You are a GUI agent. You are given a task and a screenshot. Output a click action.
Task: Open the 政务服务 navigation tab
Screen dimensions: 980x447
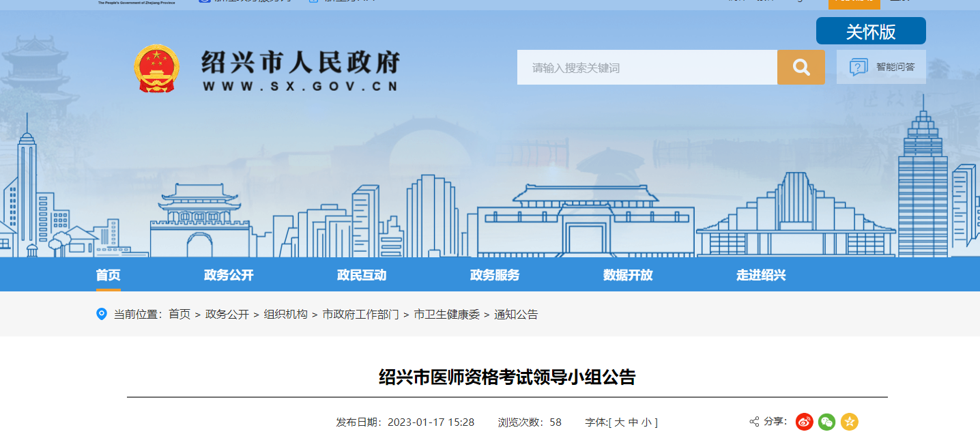pyautogui.click(x=495, y=275)
